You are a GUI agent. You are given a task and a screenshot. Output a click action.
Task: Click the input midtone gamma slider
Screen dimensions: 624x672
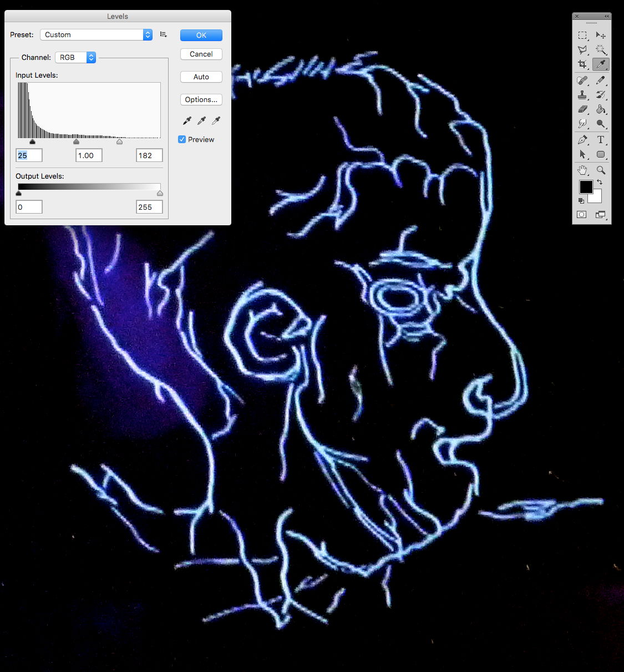[x=77, y=142]
